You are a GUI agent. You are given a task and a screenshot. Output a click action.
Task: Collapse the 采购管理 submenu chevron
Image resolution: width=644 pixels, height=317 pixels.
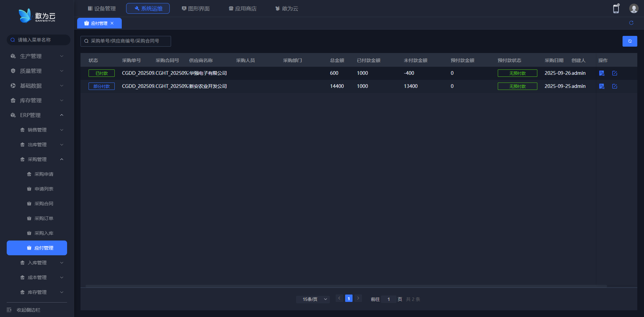point(62,159)
